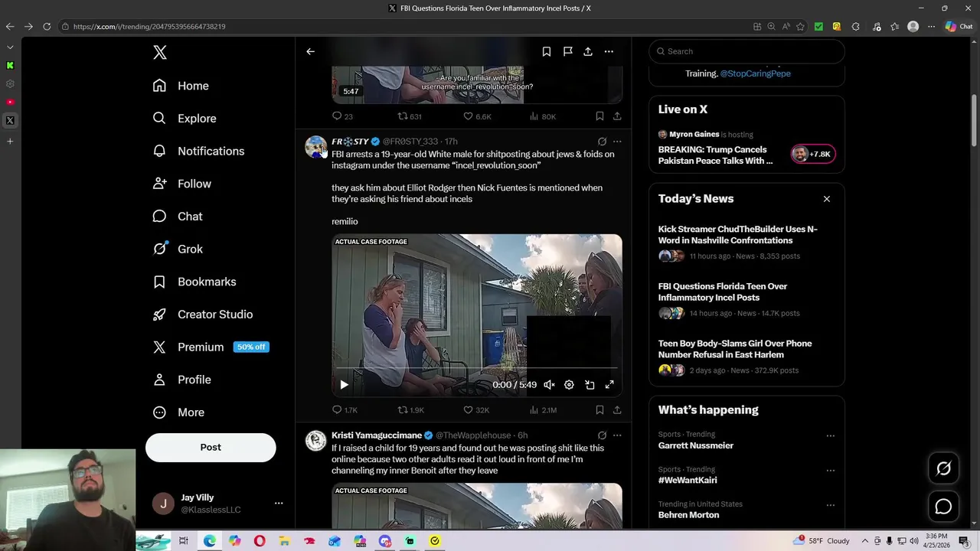
Task: Share the trending topic from the header
Action: [588, 51]
